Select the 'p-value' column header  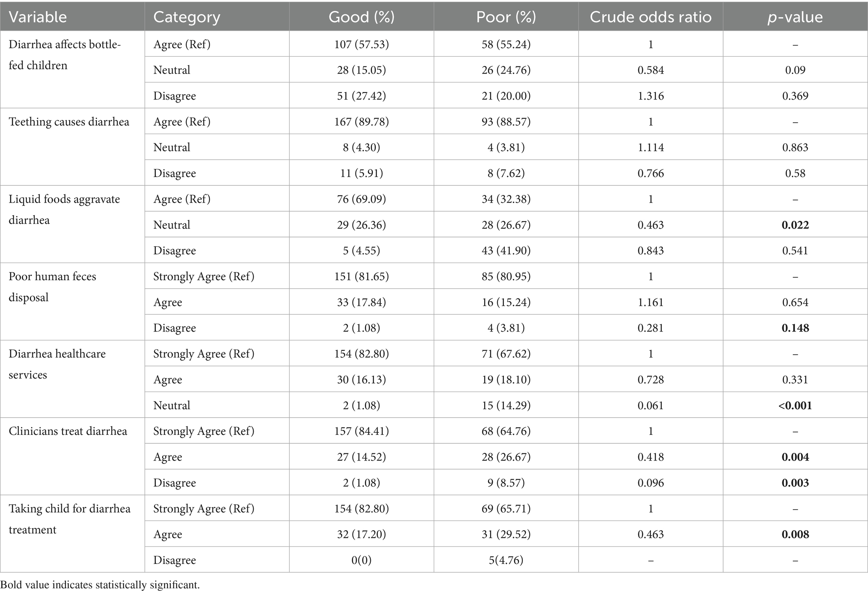coord(795,17)
